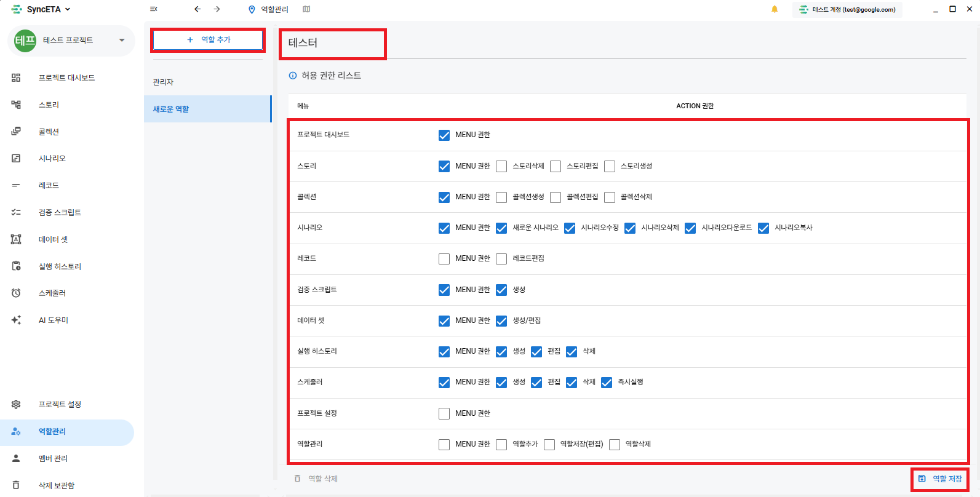This screenshot has height=497, width=980.
Task: Open the SyncETA app menu chevron
Action: pos(68,9)
